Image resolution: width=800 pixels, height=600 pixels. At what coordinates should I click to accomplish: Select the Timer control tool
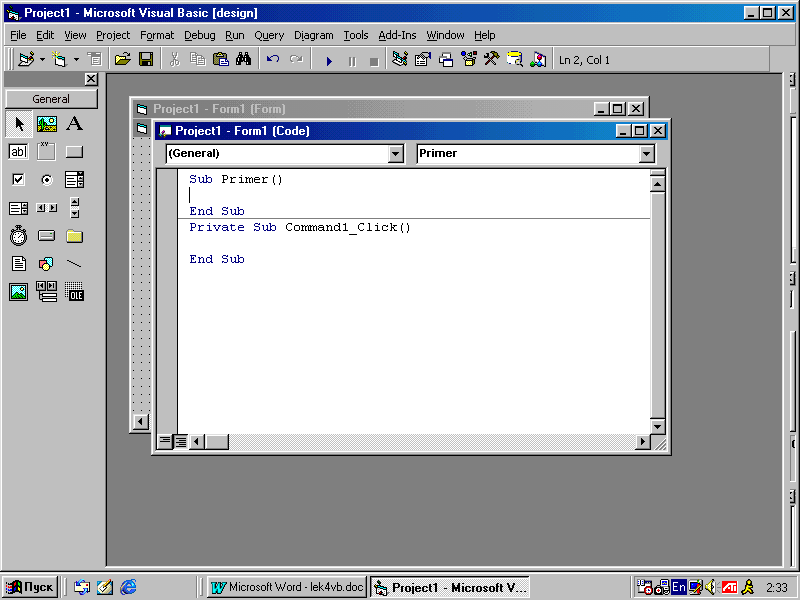[x=19, y=236]
